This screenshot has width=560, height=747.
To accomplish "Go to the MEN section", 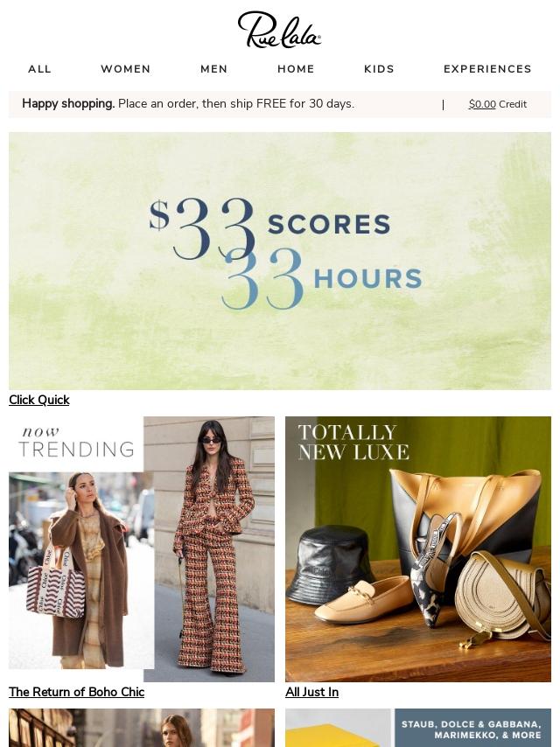I will click(x=214, y=69).
